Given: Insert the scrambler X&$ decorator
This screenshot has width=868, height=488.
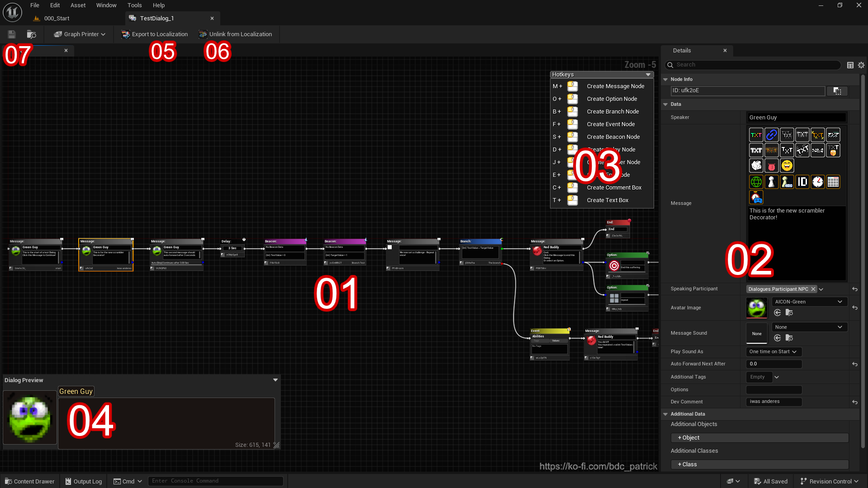Looking at the screenshot, I should (x=817, y=150).
